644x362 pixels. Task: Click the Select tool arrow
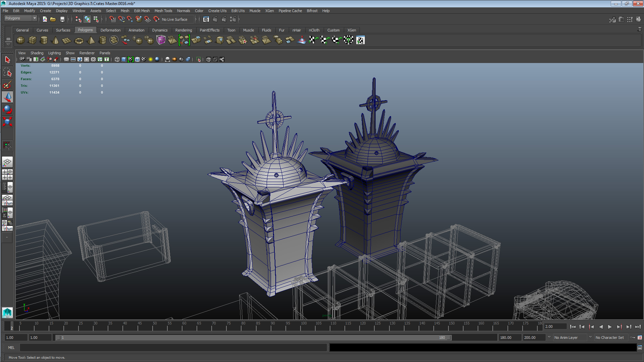pos(7,60)
